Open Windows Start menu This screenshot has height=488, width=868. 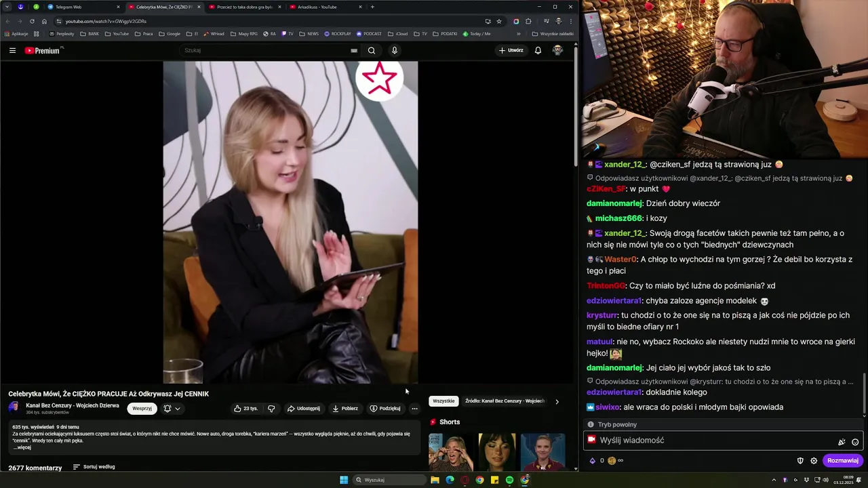pyautogui.click(x=344, y=480)
